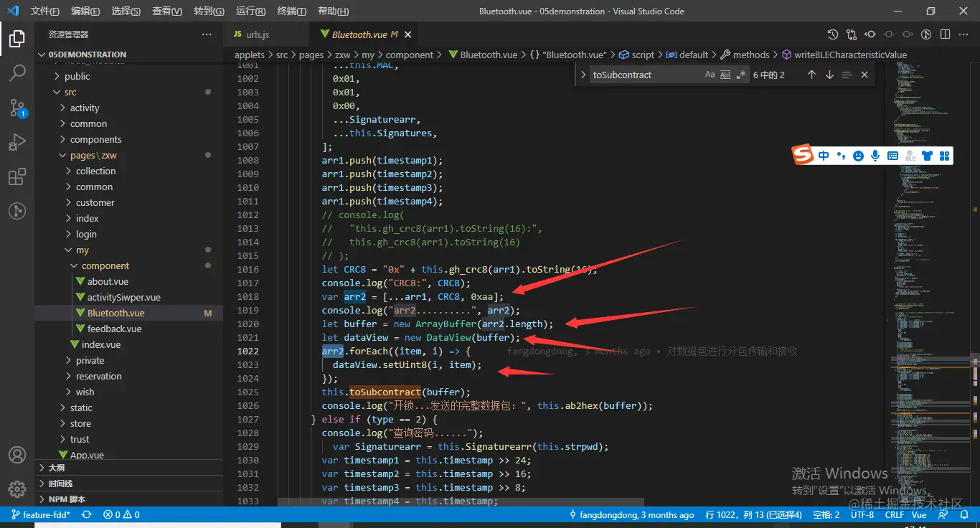Toggle Match Whole Word in find widget
Image resolution: width=980 pixels, height=528 pixels.
pos(725,75)
